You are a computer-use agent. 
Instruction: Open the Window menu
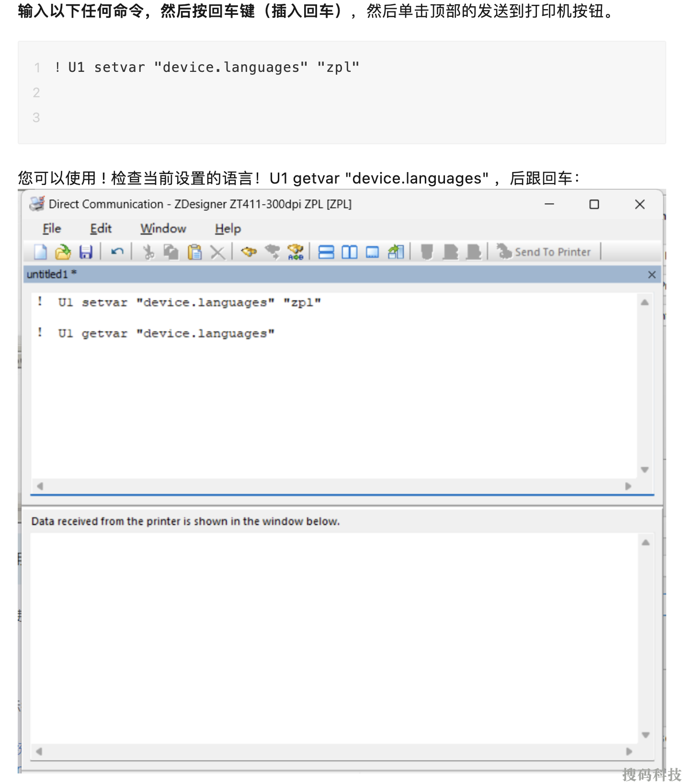163,229
